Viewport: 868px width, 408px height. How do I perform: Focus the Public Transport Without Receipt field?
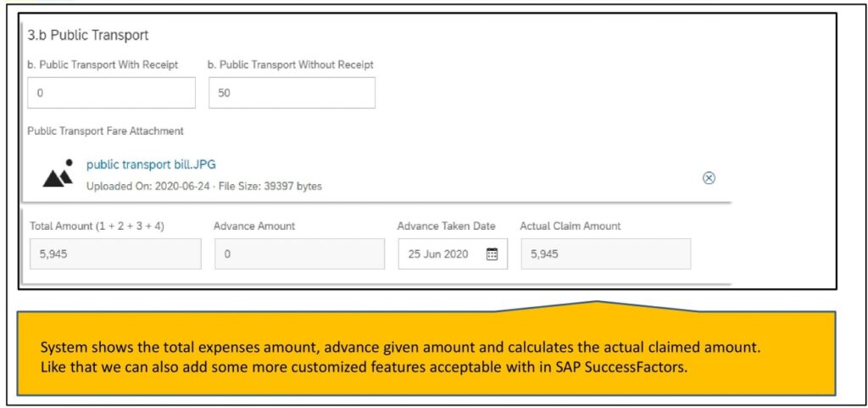[x=292, y=92]
